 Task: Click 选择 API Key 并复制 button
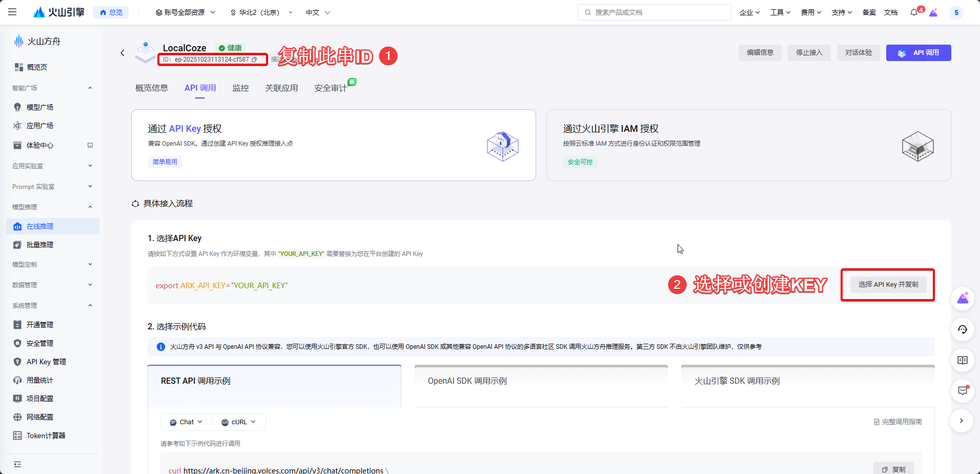pyautogui.click(x=888, y=285)
